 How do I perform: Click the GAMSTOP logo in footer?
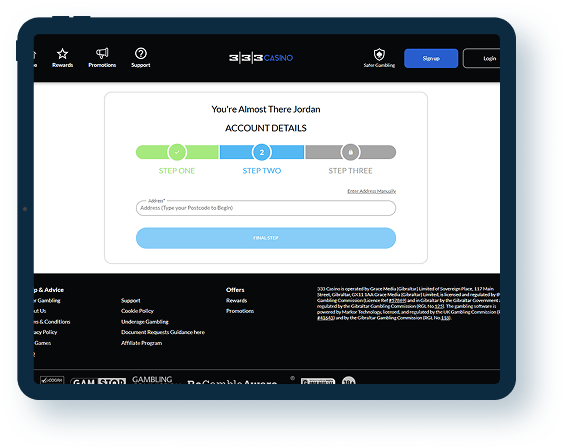tap(98, 381)
